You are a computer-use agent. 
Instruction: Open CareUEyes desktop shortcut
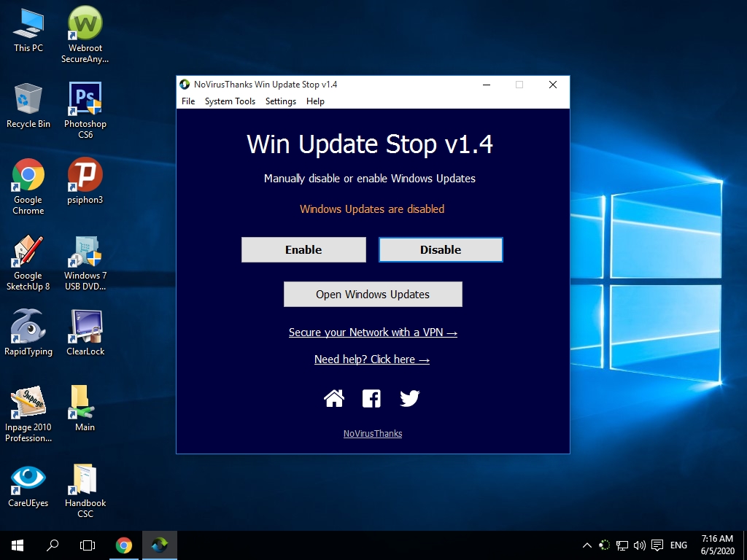point(28,478)
